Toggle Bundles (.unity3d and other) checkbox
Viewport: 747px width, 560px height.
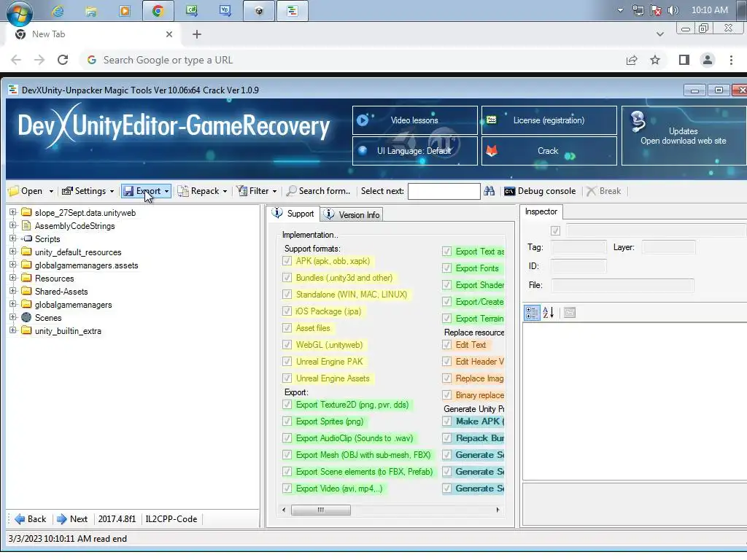287,277
